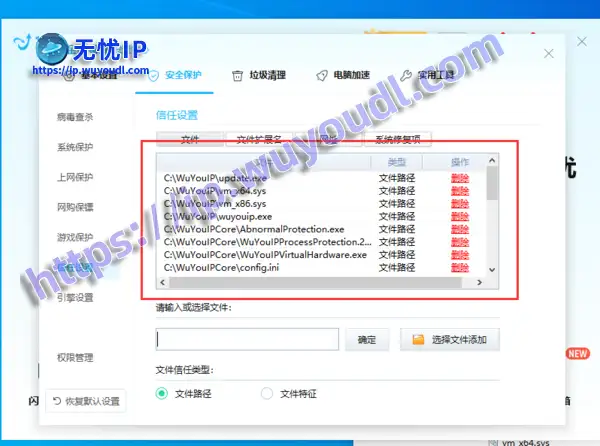Close the settings dialog with X
The image size is (600, 446).
[x=548, y=53]
